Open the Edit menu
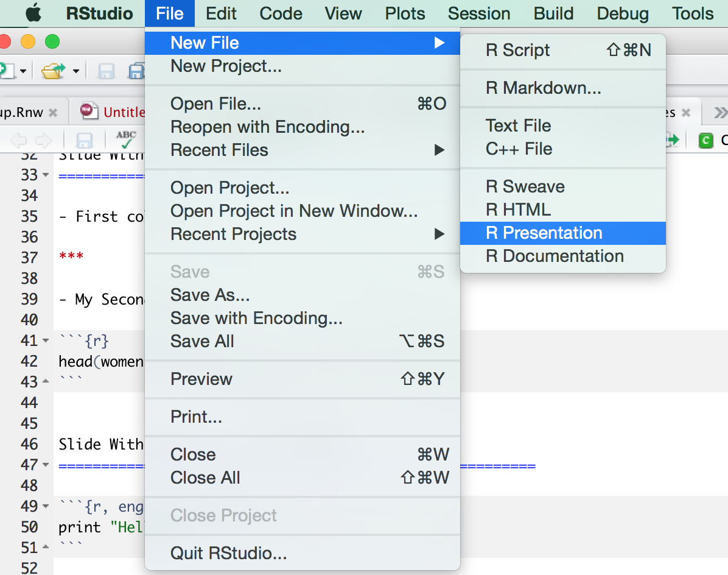 221,13
